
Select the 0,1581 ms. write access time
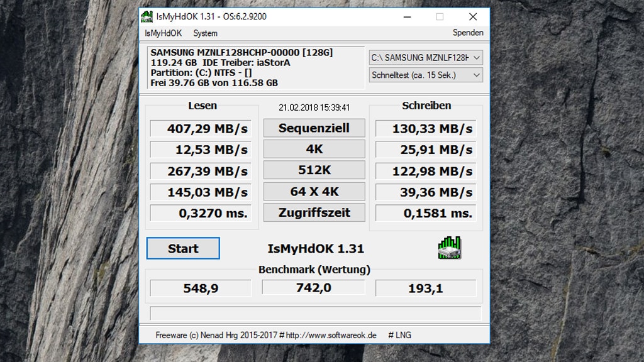[x=426, y=213]
